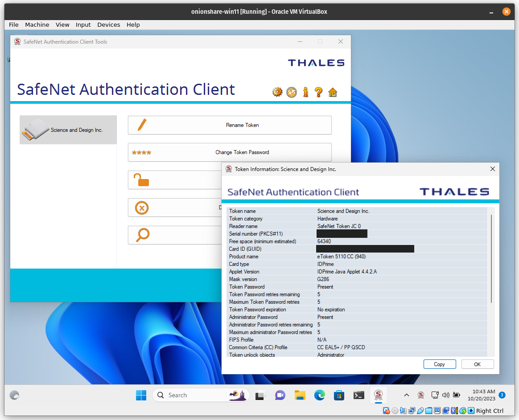Open File Explorer from the taskbar

pos(300,395)
